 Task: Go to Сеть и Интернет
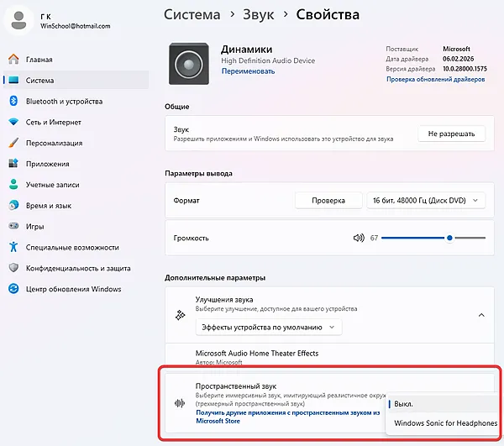[x=76, y=122]
